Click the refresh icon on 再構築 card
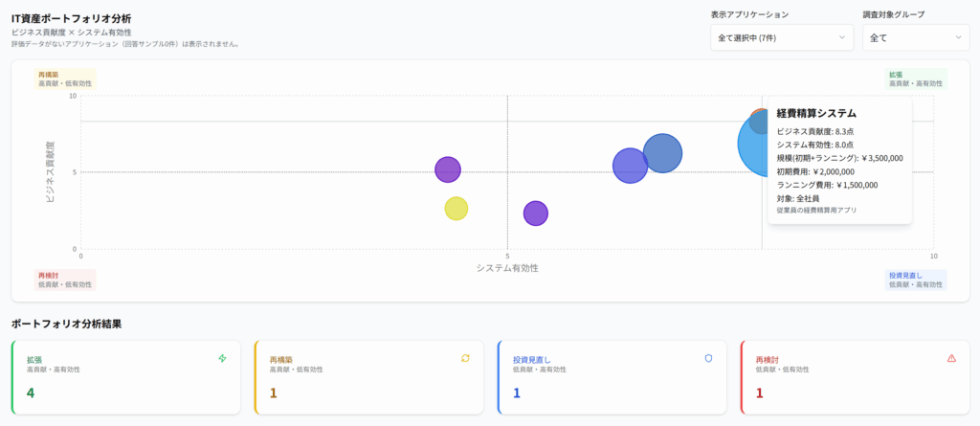Viewport: 980px width, 426px height. [x=465, y=358]
